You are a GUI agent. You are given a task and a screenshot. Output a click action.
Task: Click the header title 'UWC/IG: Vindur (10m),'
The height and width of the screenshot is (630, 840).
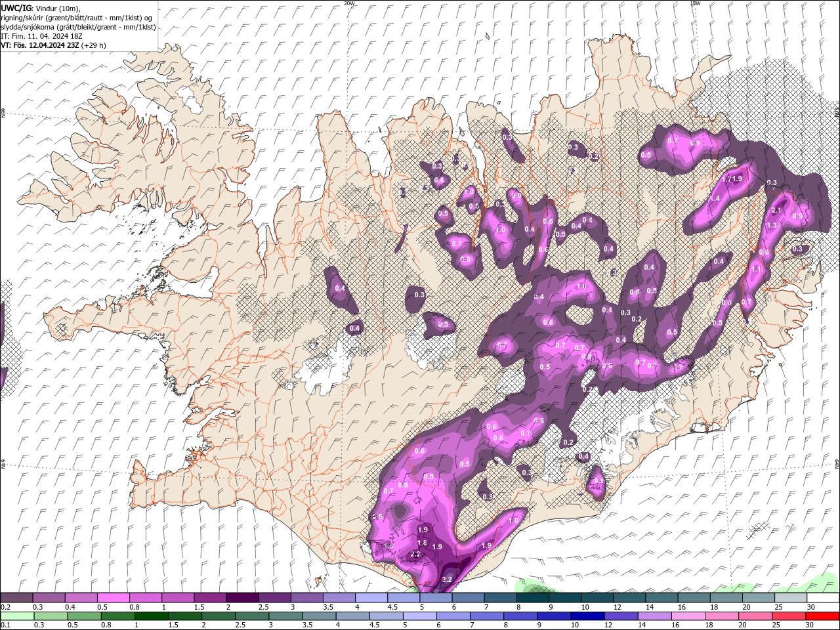tap(40, 8)
